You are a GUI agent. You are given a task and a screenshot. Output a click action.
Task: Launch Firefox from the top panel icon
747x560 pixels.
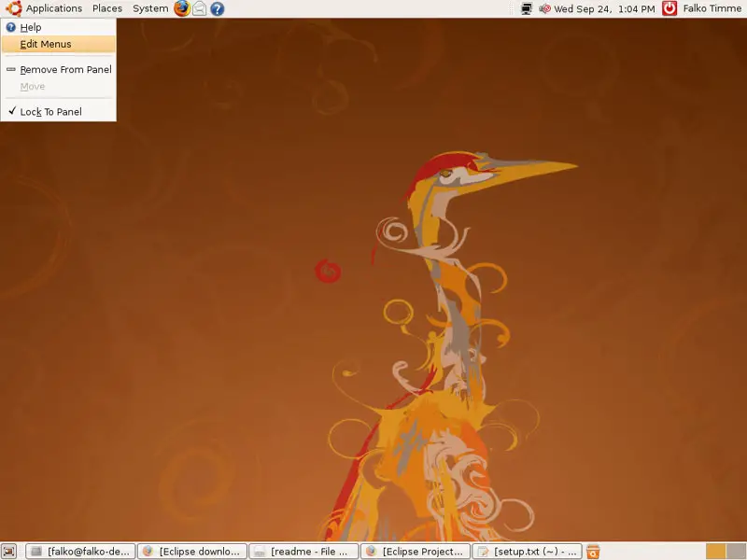(x=182, y=8)
